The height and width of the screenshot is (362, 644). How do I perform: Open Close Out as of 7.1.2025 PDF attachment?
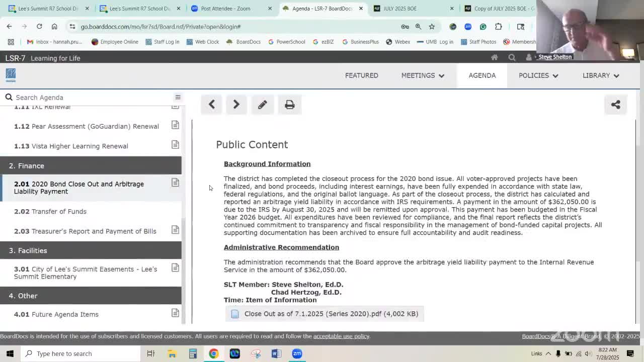pyautogui.click(x=325, y=314)
